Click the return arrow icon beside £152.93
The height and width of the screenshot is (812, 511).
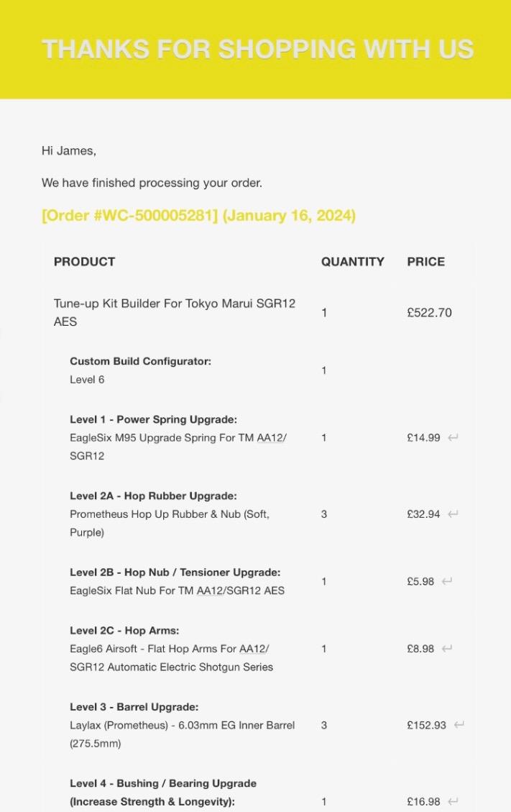point(459,724)
